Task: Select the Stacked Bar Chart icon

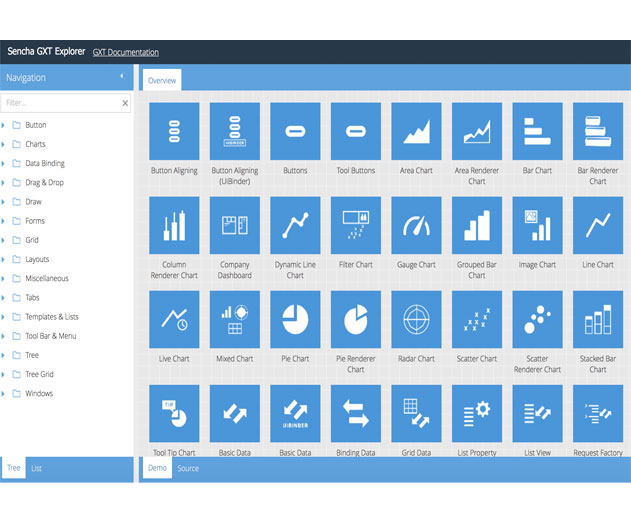Action: 598,320
